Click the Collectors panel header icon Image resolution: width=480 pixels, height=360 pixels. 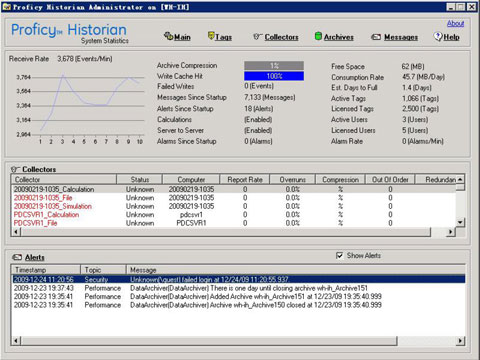pos(16,169)
